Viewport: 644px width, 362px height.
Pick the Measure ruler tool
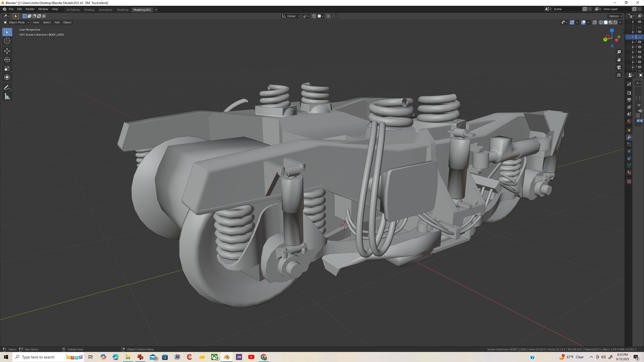(7, 97)
